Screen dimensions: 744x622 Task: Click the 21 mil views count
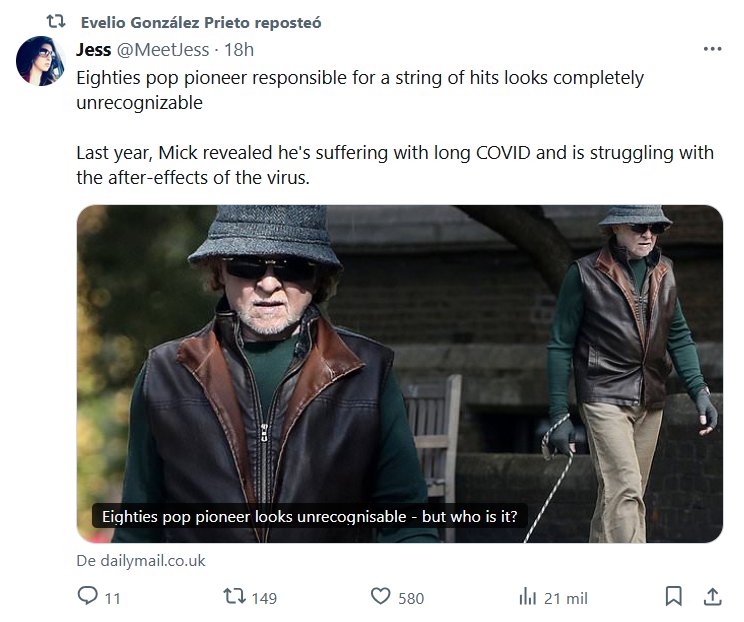click(x=566, y=598)
